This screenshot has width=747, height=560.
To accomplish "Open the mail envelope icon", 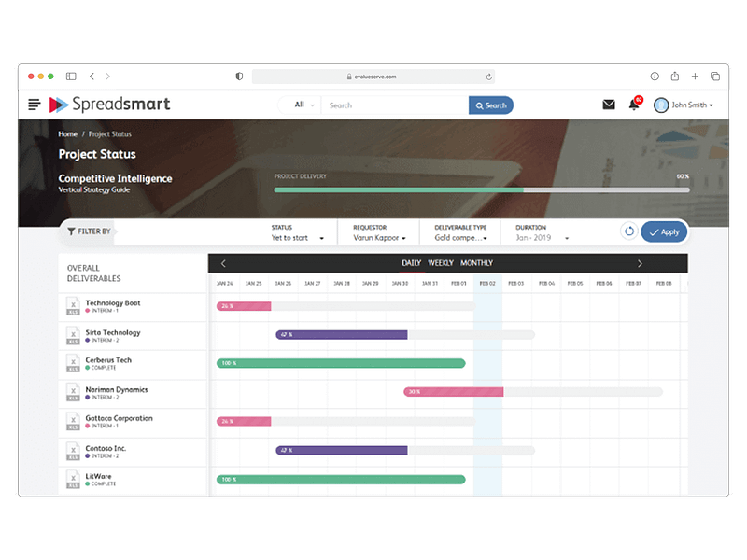I will (609, 105).
